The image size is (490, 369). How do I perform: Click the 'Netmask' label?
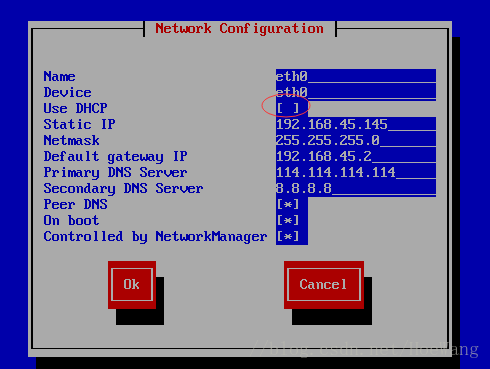click(x=71, y=140)
